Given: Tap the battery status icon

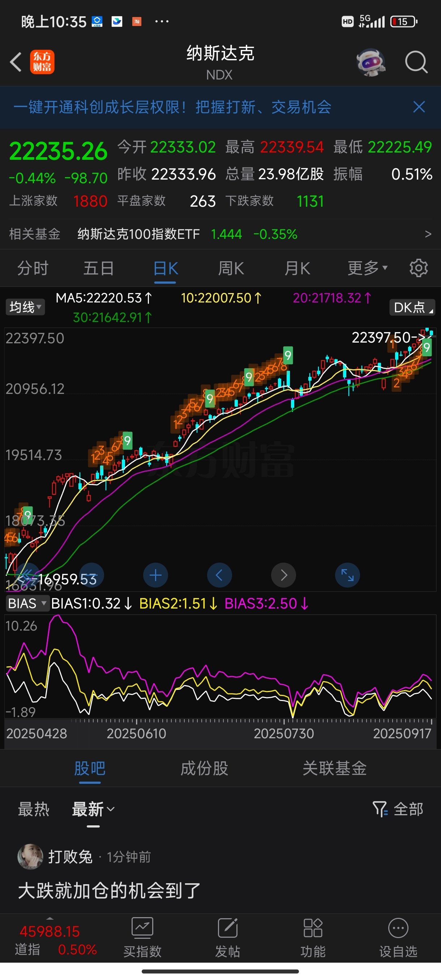Looking at the screenshot, I should (404, 22).
